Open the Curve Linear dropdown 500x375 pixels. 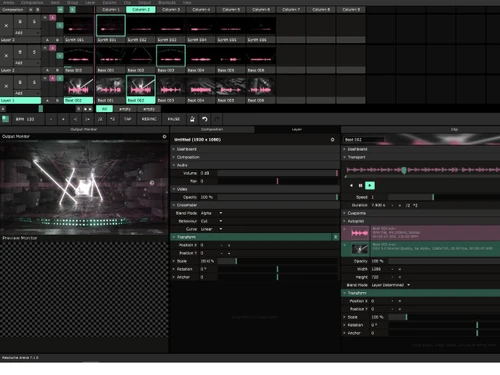pos(212,229)
